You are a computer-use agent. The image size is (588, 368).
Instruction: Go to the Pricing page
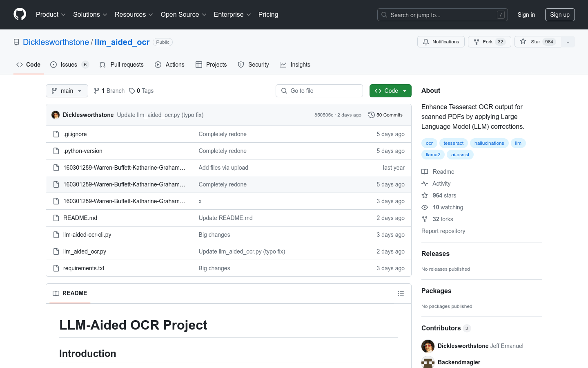pyautogui.click(x=268, y=15)
